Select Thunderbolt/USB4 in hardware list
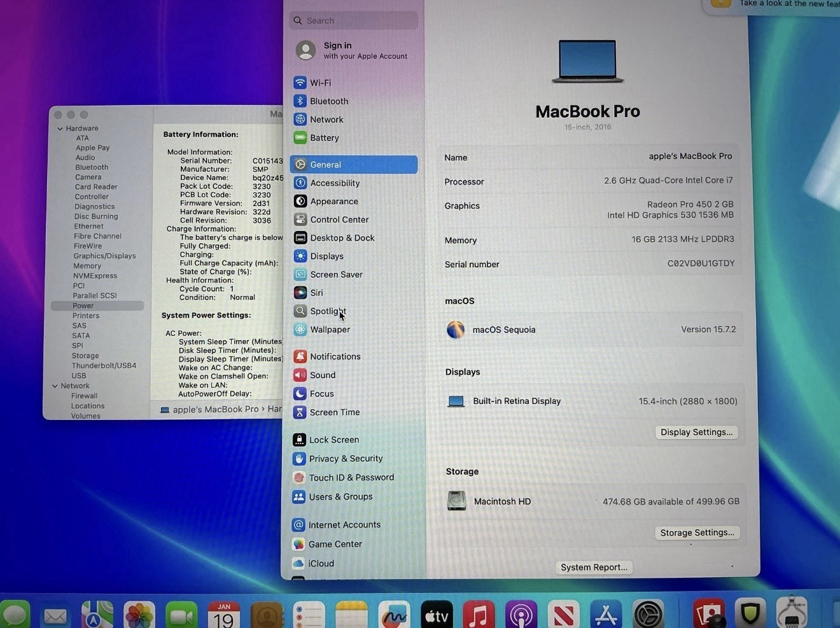Screen dimensions: 840x628 104,366
